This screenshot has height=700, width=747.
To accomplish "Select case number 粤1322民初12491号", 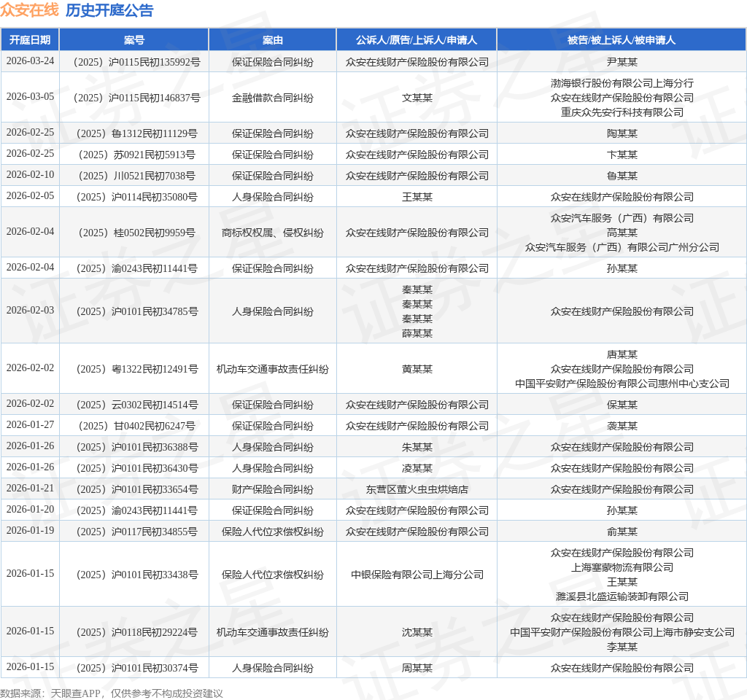I will 136,368.
